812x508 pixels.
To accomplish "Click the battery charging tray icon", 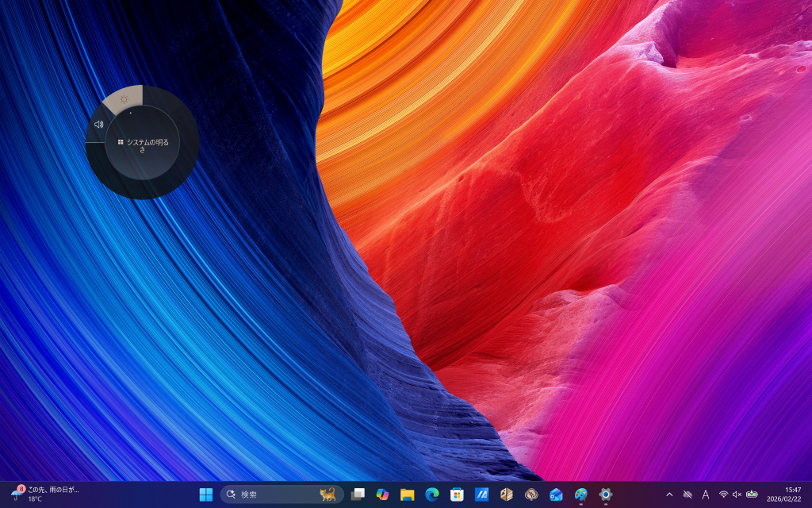I will pyautogui.click(x=752, y=495).
